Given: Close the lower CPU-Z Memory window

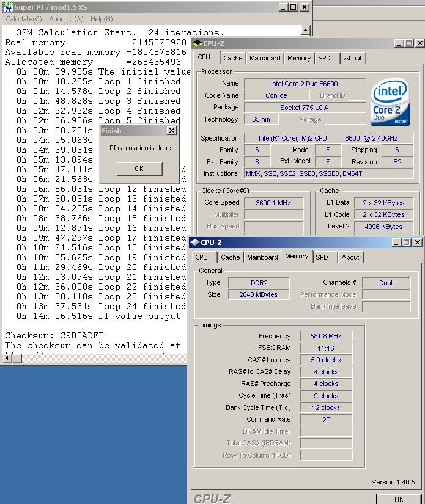Looking at the screenshot, I should 418,243.
